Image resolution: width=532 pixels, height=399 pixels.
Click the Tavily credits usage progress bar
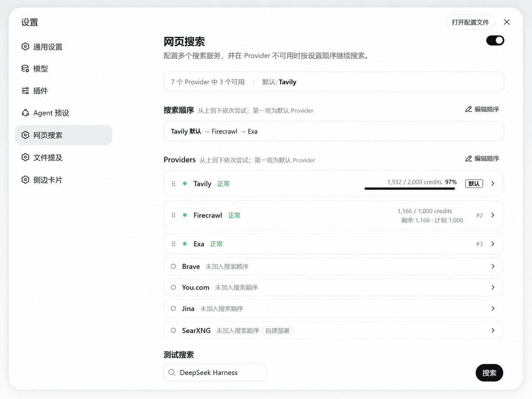[410, 188]
